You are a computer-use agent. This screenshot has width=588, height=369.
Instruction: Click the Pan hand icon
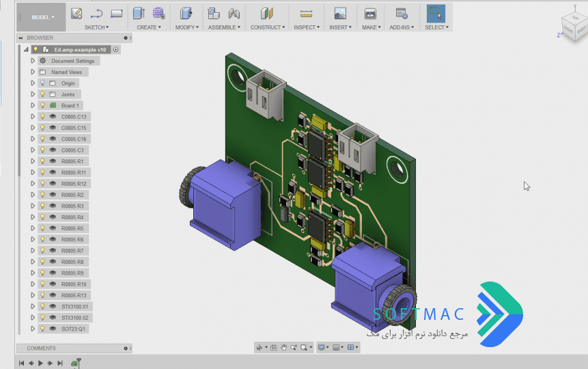284,348
